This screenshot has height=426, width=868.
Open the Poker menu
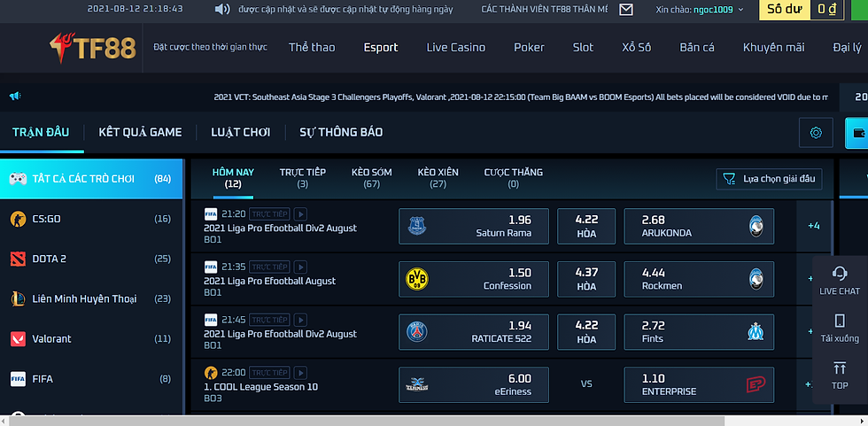[x=530, y=48]
